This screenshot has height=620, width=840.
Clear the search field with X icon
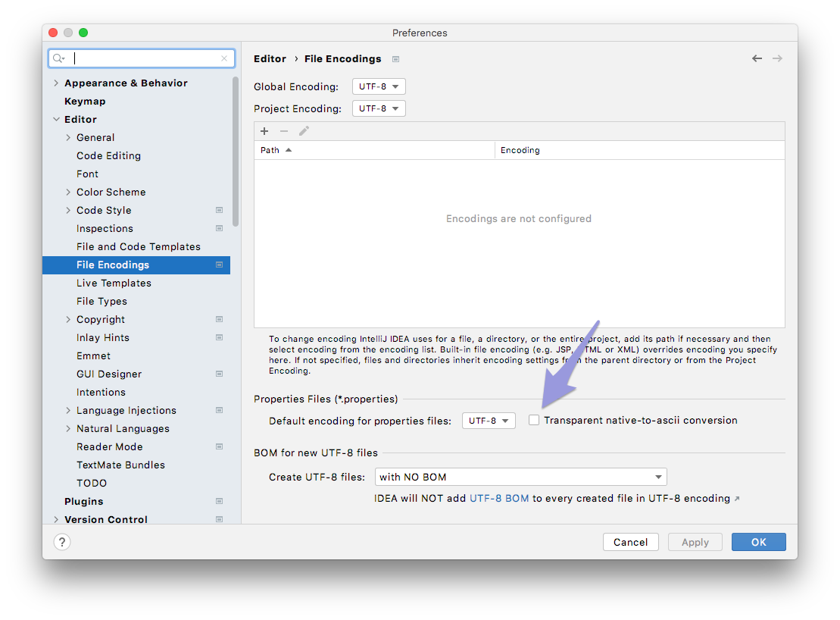tap(224, 58)
